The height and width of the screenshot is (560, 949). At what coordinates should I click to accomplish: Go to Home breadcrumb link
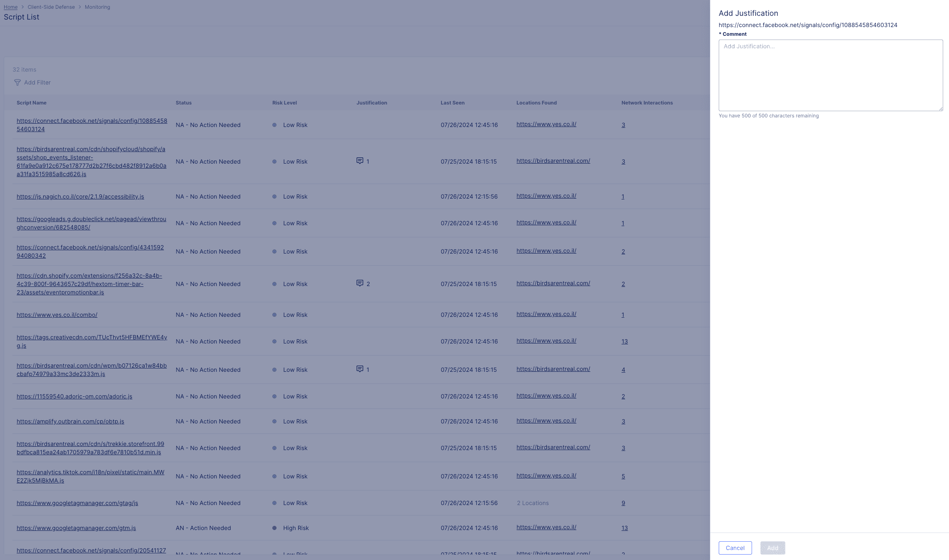tap(10, 7)
